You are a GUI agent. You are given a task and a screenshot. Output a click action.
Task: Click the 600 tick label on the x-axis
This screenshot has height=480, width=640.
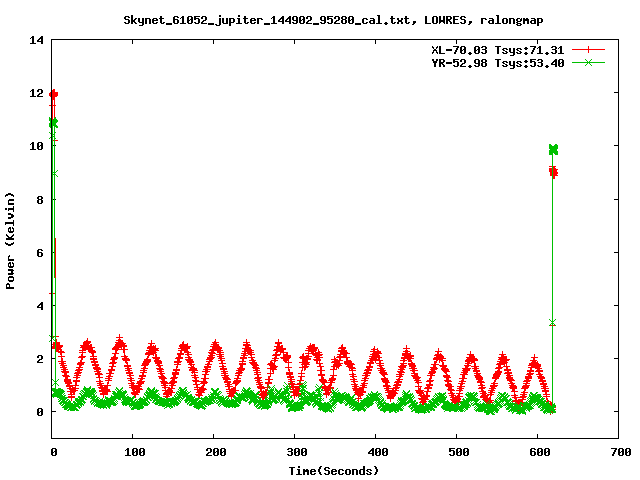pos(537,452)
